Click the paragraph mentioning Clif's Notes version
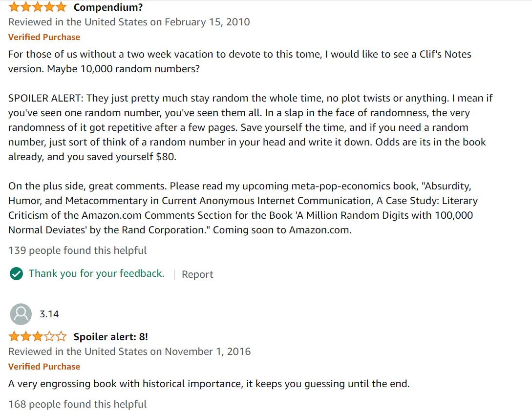This screenshot has width=532, height=413. pyautogui.click(x=240, y=62)
